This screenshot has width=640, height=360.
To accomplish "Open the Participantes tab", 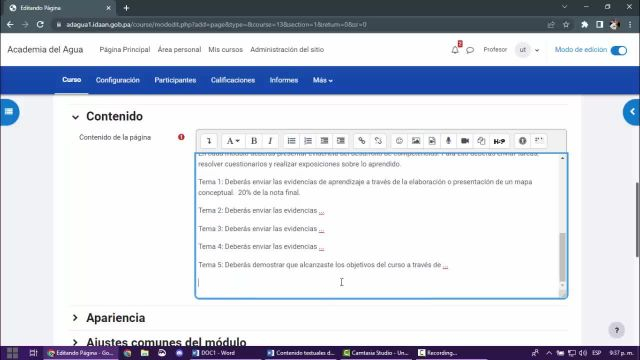I will pyautogui.click(x=175, y=80).
